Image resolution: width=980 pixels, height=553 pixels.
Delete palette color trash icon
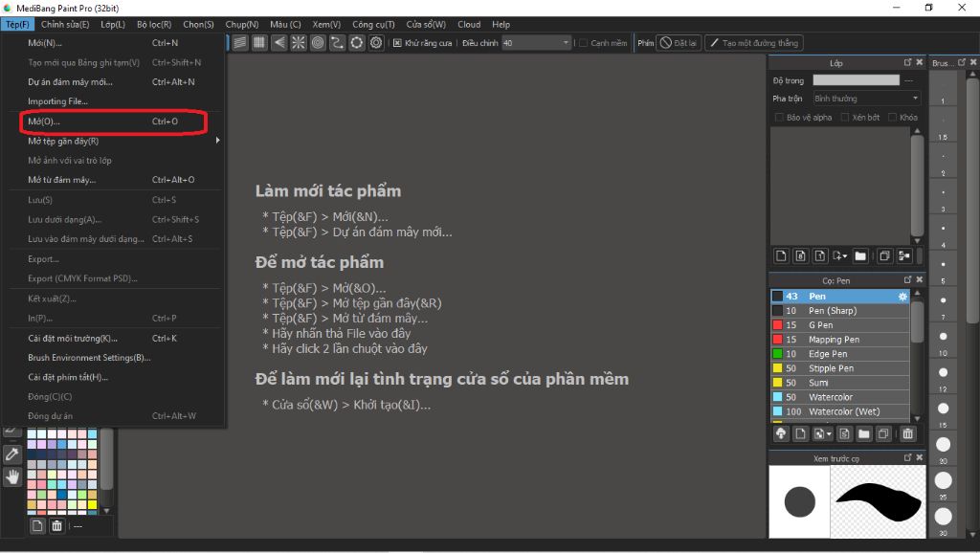click(x=56, y=525)
